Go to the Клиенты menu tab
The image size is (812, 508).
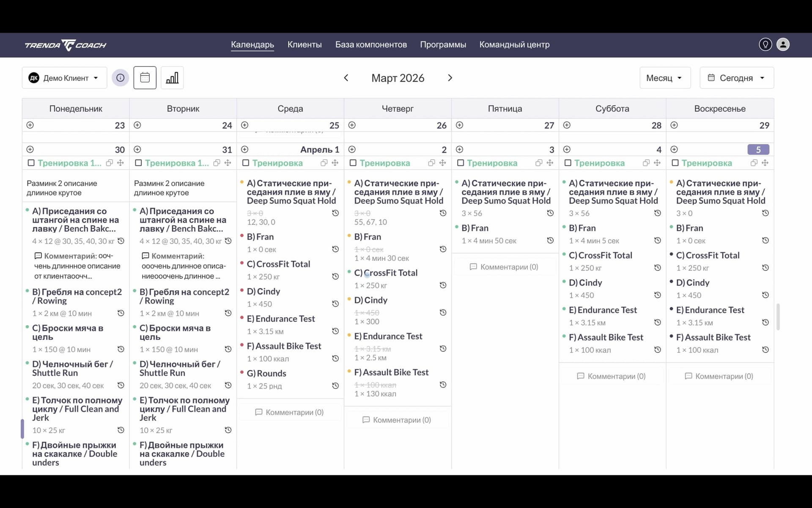304,44
